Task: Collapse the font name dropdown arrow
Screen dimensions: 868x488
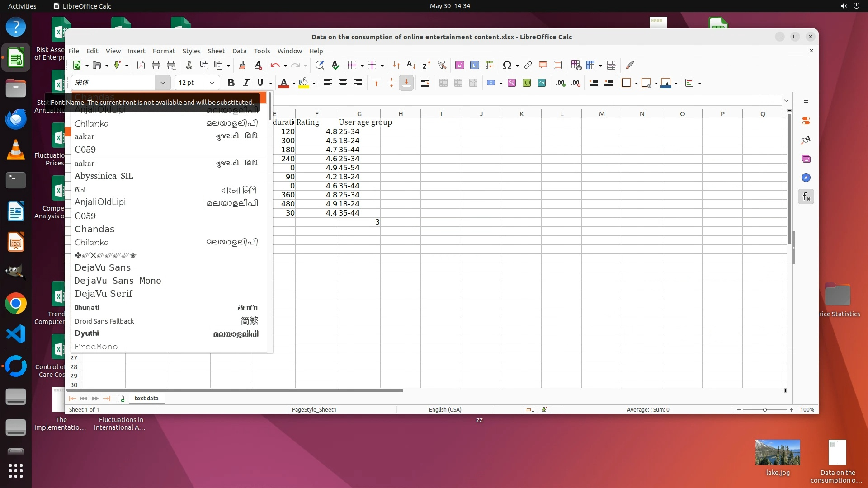Action: (x=162, y=83)
